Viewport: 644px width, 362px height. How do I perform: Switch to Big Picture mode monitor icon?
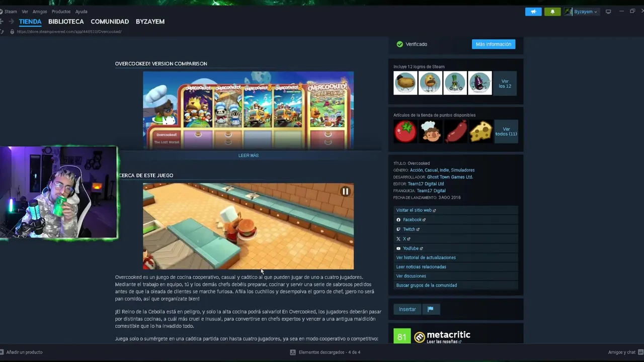(608, 12)
